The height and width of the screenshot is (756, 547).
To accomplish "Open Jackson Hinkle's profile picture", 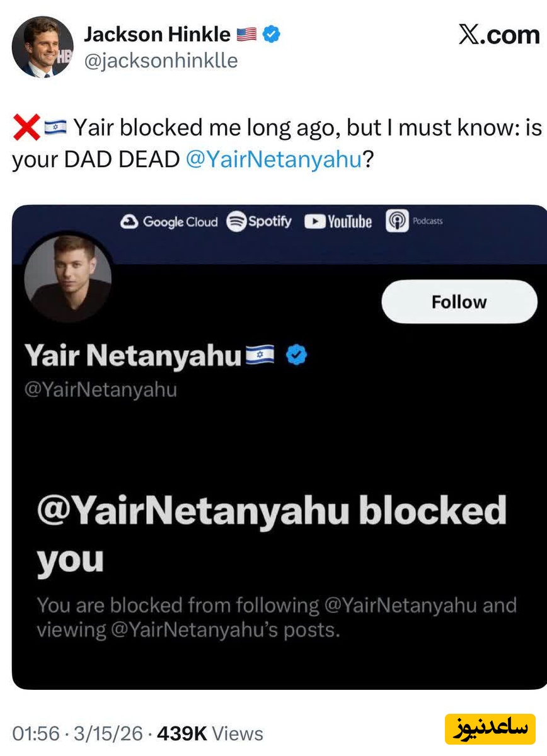I will pyautogui.click(x=43, y=47).
